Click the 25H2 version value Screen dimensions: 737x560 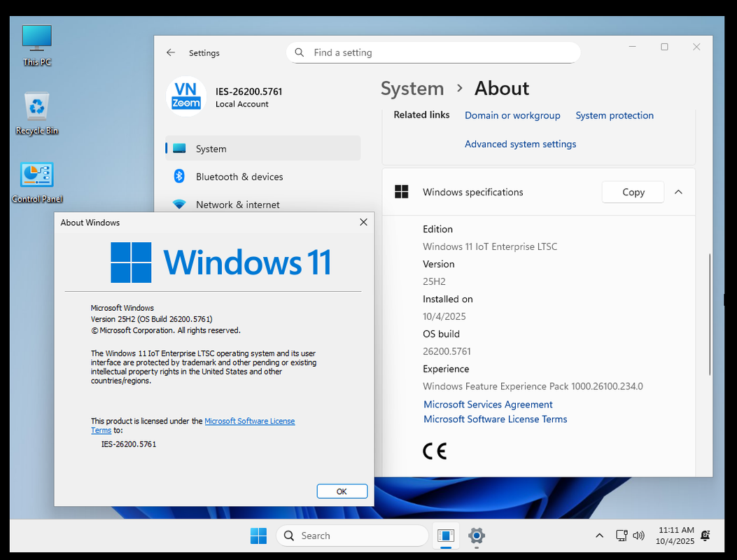(434, 281)
